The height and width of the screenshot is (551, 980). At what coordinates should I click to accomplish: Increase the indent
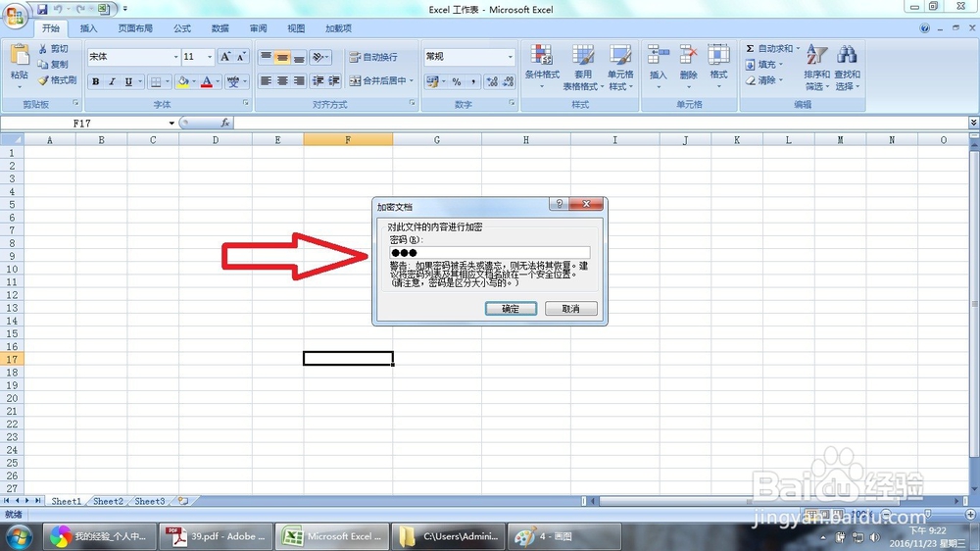tap(334, 80)
